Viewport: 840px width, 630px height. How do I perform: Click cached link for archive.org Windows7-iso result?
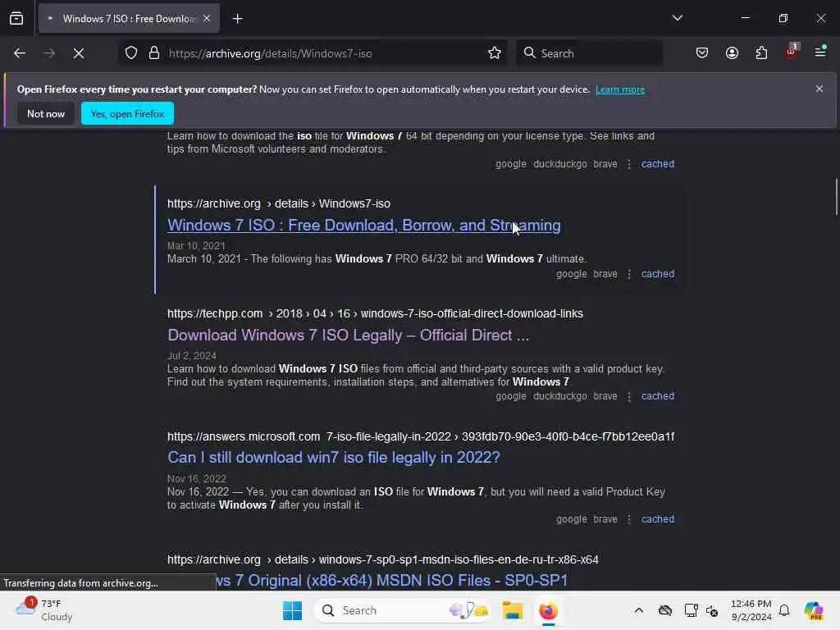point(658,274)
